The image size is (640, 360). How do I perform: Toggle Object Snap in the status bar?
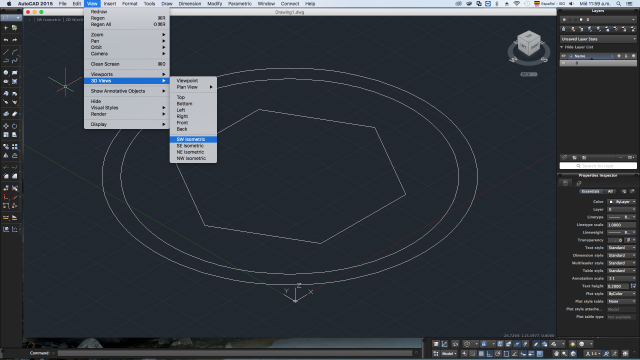pos(507,353)
